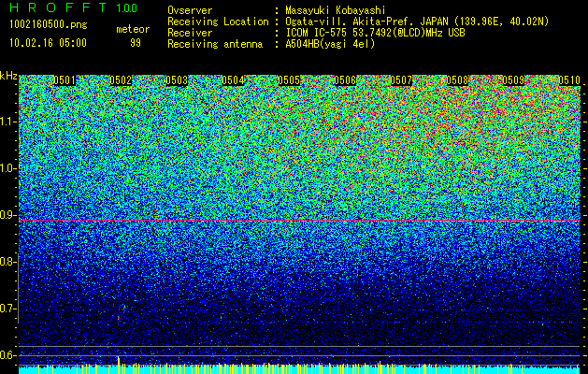Click the 0.8 frequency axis label
588x374 pixels.
tap(8, 262)
